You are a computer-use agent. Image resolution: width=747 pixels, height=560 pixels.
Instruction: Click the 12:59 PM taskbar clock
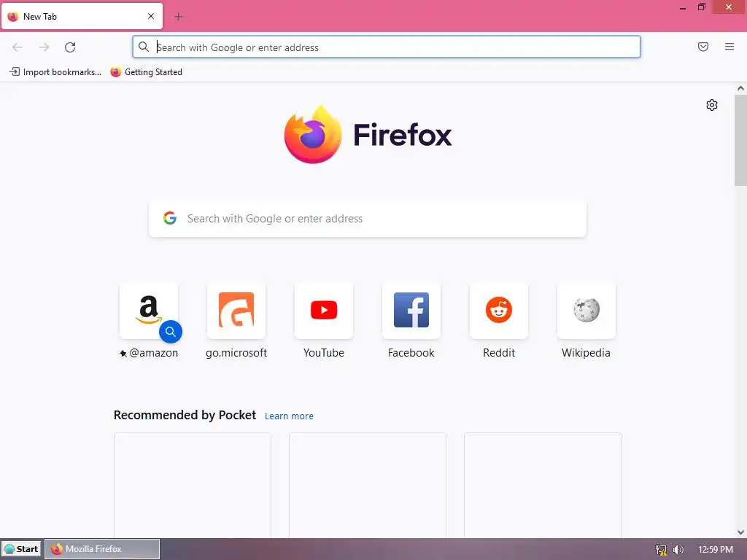pyautogui.click(x=716, y=550)
